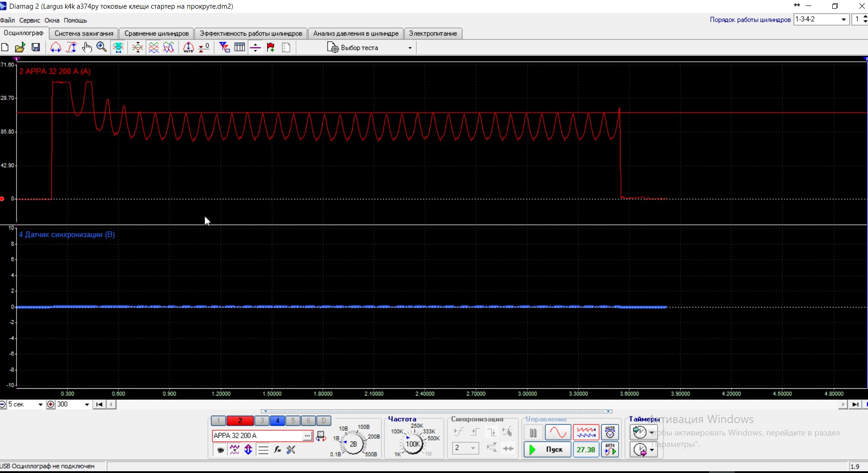Click the table grid icon
This screenshot has height=473, width=868.
[240, 48]
